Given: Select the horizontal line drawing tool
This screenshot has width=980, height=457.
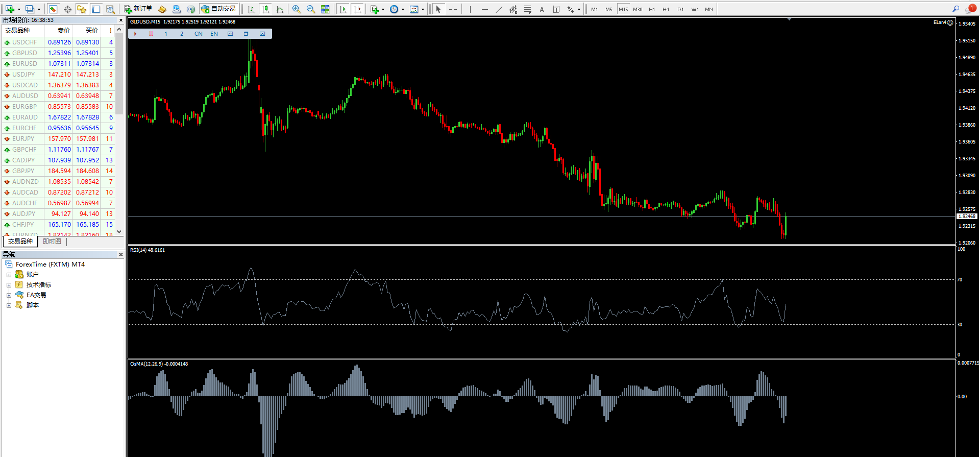Looking at the screenshot, I should pos(484,9).
